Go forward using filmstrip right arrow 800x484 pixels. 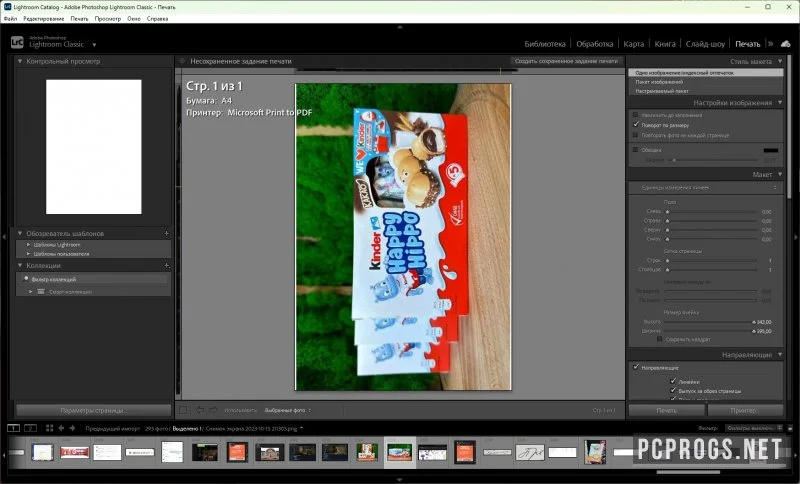pyautogui.click(x=72, y=428)
